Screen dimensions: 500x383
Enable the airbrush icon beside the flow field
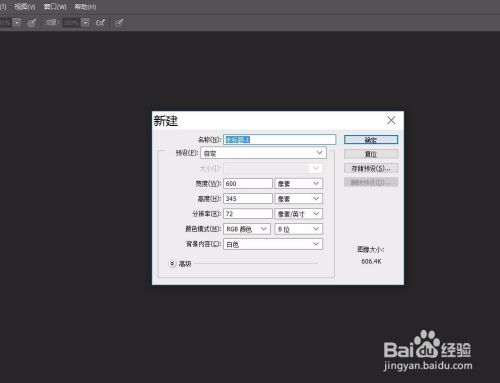click(x=100, y=23)
